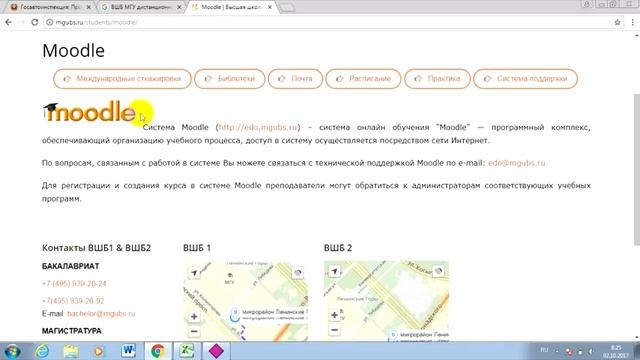Click the ВШБ 2 heading
The height and width of the screenshot is (360, 640).
(x=338, y=248)
